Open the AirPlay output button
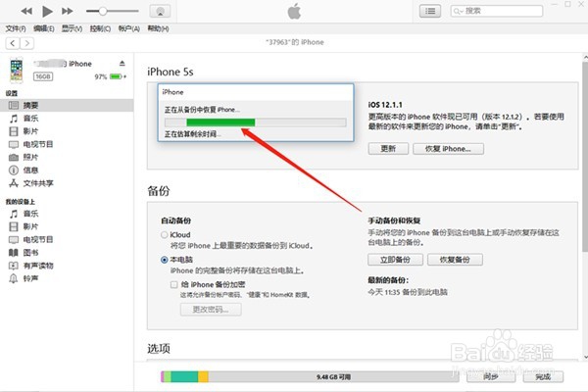Viewport: 588px width, 392px height. click(x=160, y=11)
